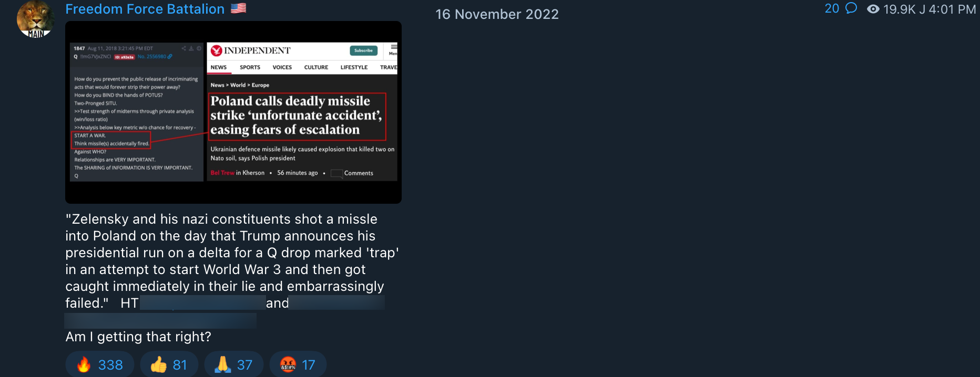The height and width of the screenshot is (377, 980).
Task: Click the 16 November 2022 date label
Action: 497,14
